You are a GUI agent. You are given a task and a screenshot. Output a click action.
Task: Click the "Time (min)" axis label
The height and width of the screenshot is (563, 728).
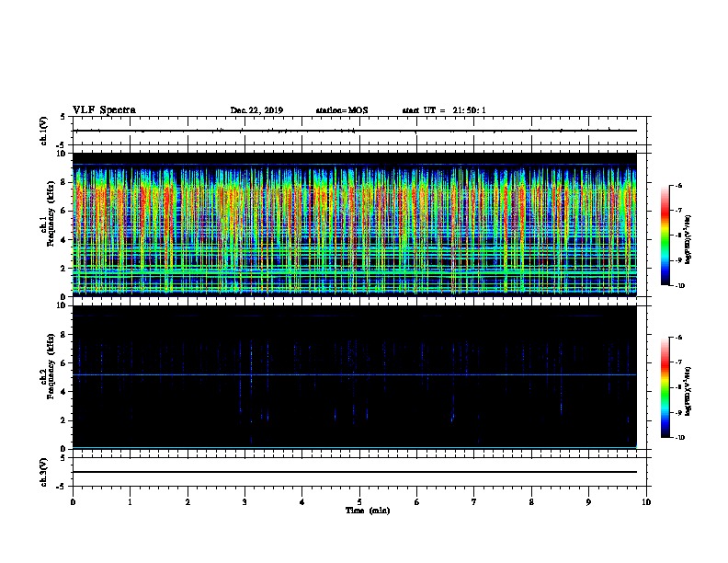368,511
